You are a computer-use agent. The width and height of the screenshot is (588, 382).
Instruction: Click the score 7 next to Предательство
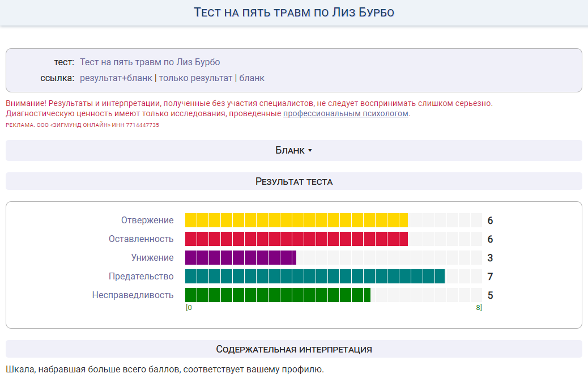pos(490,277)
